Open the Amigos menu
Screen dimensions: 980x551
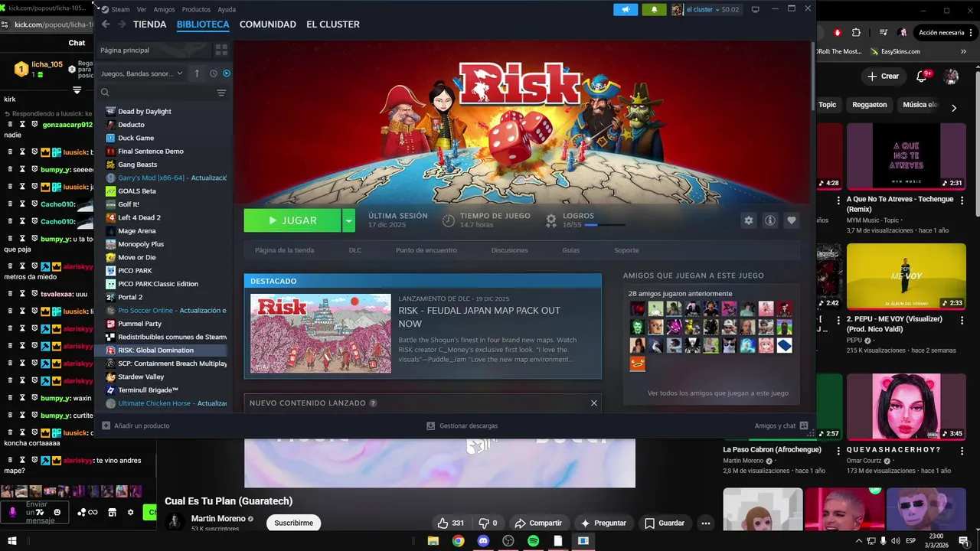(164, 10)
